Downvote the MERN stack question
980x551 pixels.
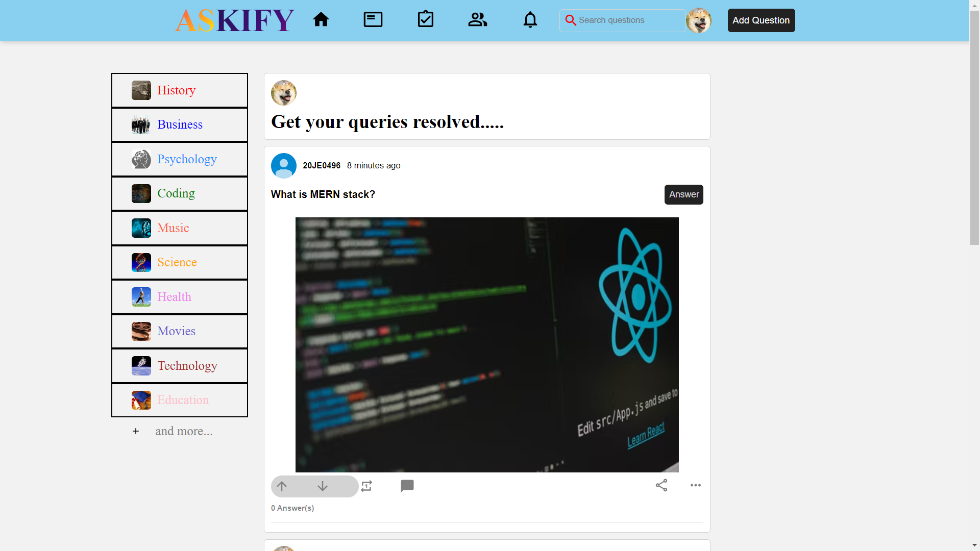[x=323, y=486]
